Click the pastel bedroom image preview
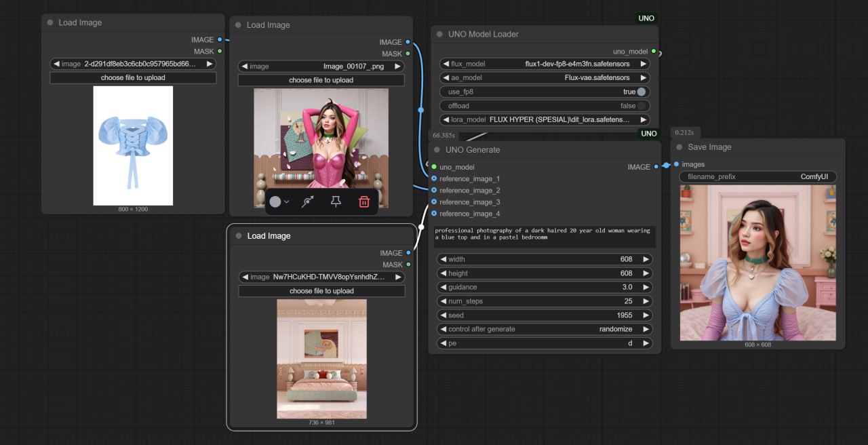The width and height of the screenshot is (868, 445). pyautogui.click(x=321, y=359)
